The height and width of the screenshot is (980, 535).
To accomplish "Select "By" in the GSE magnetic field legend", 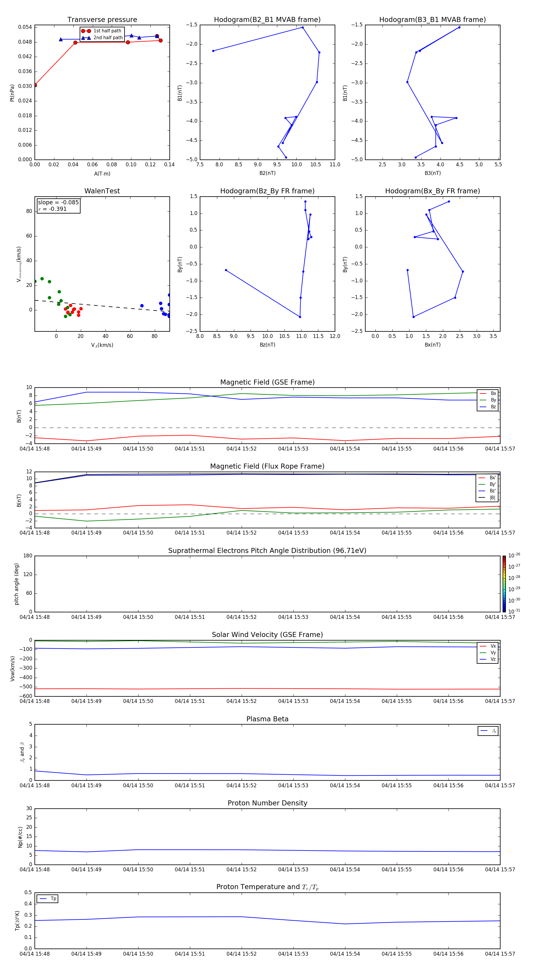I will click(x=488, y=400).
